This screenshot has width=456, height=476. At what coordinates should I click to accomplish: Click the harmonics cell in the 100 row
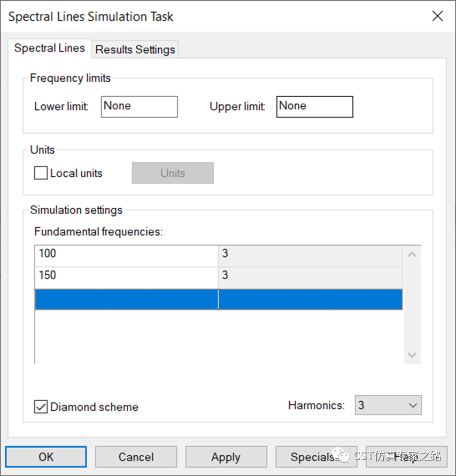[x=310, y=254]
